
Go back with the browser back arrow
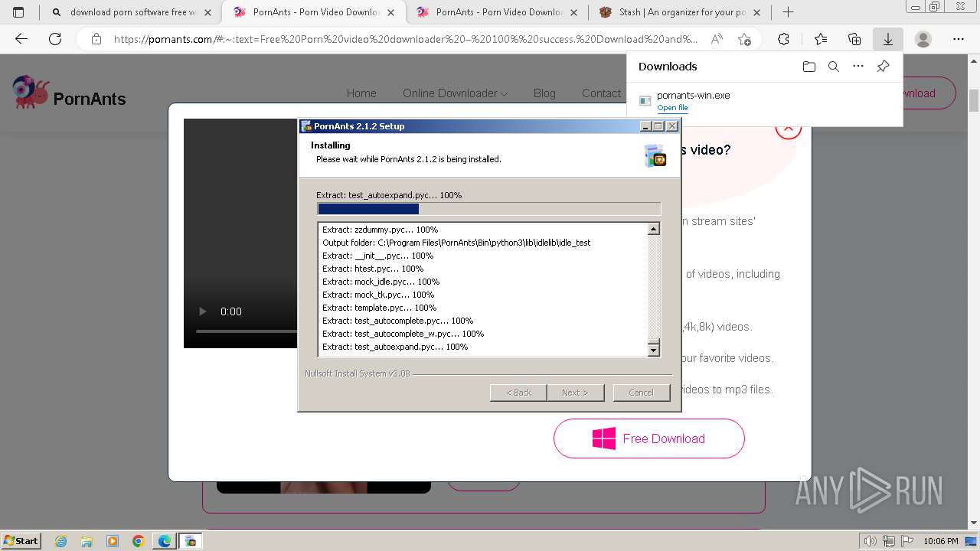21,39
